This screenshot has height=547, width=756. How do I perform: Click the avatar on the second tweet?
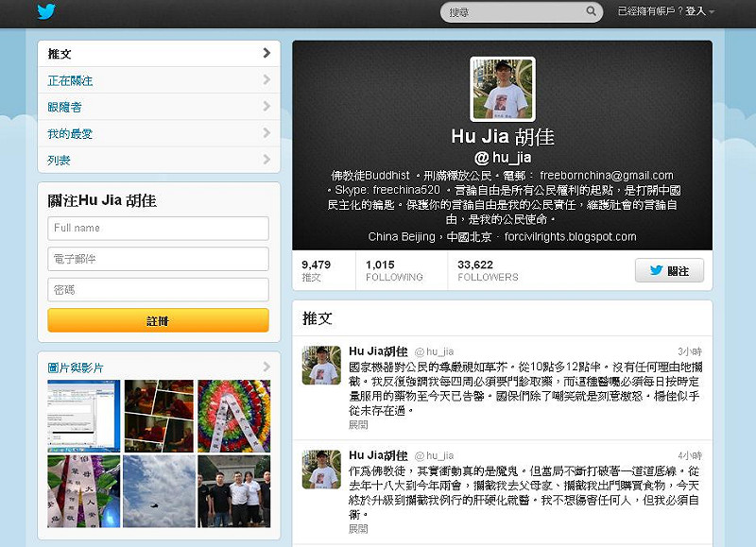321,470
